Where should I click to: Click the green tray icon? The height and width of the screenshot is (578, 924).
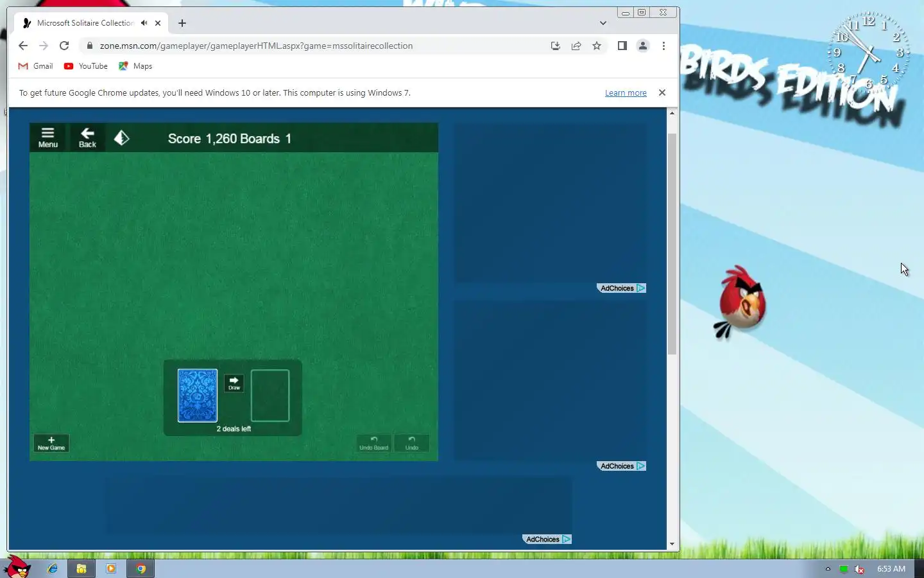coord(844,569)
